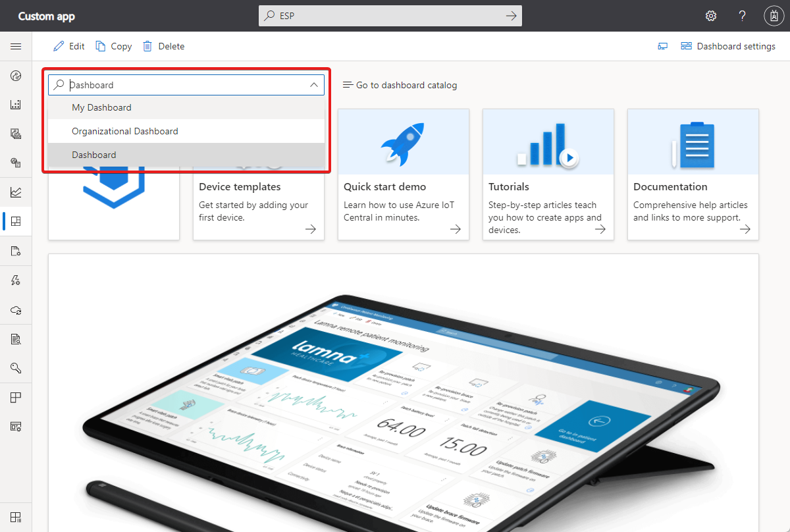This screenshot has height=532, width=790.
Task: Open Customization icon in sidebar
Action: click(16, 427)
